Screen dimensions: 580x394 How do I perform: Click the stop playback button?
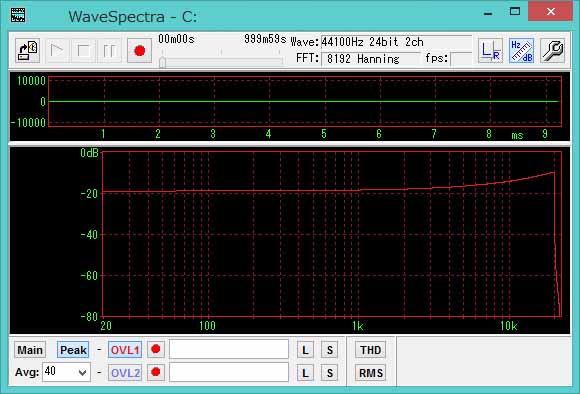pyautogui.click(x=83, y=51)
